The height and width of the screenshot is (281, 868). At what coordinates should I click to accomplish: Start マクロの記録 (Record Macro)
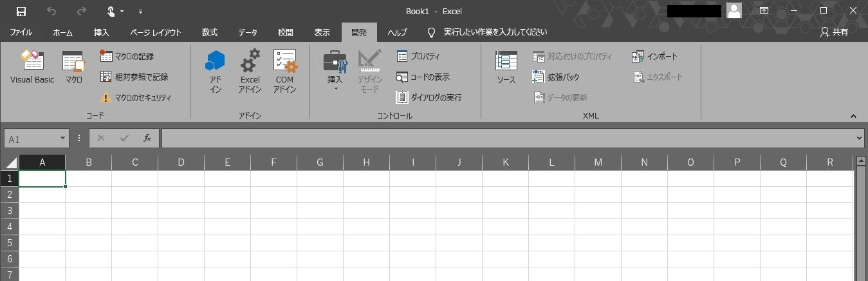point(127,56)
